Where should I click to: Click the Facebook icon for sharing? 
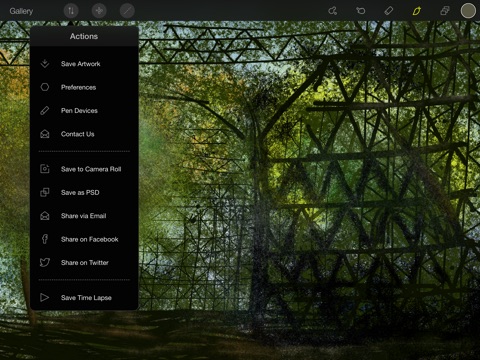[x=45, y=239]
